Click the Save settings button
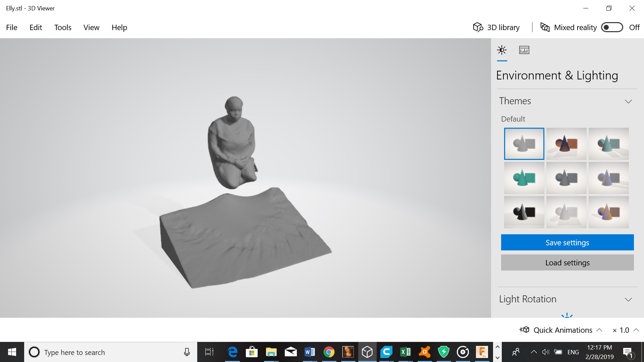Screen dimensions: 644x362 click(x=567, y=242)
